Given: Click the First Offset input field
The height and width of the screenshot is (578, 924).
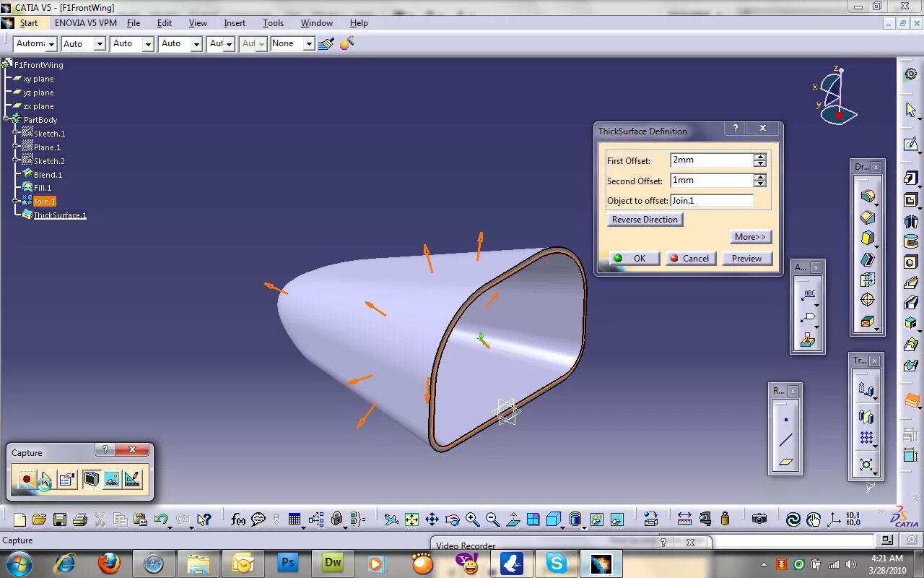Looking at the screenshot, I should 712,160.
